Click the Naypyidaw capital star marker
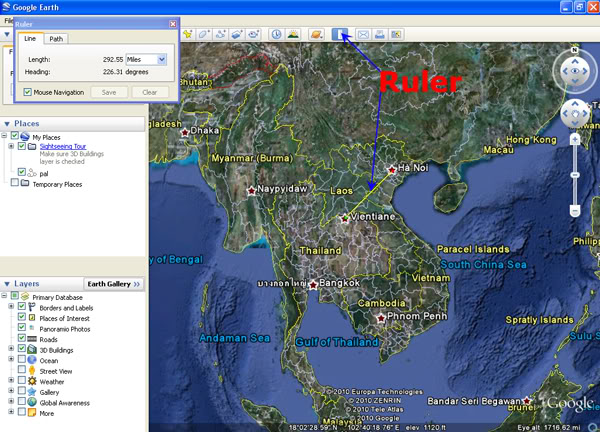This screenshot has height=432, width=600. click(251, 191)
